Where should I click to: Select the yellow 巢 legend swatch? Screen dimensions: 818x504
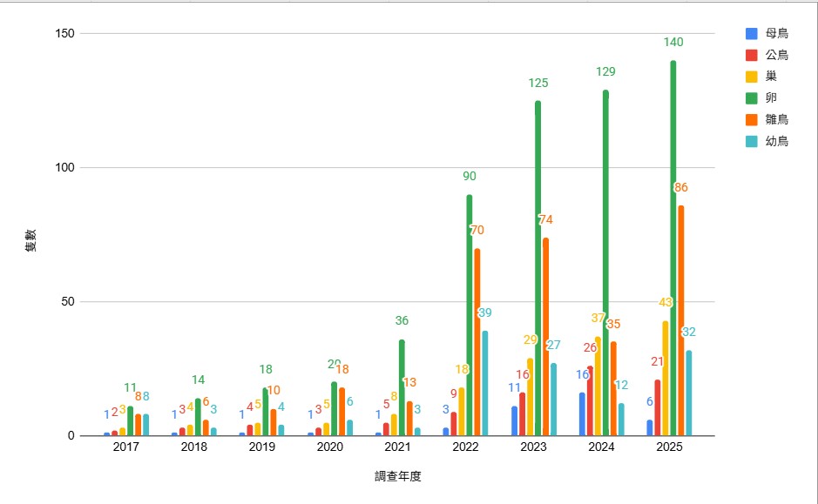[x=751, y=77]
